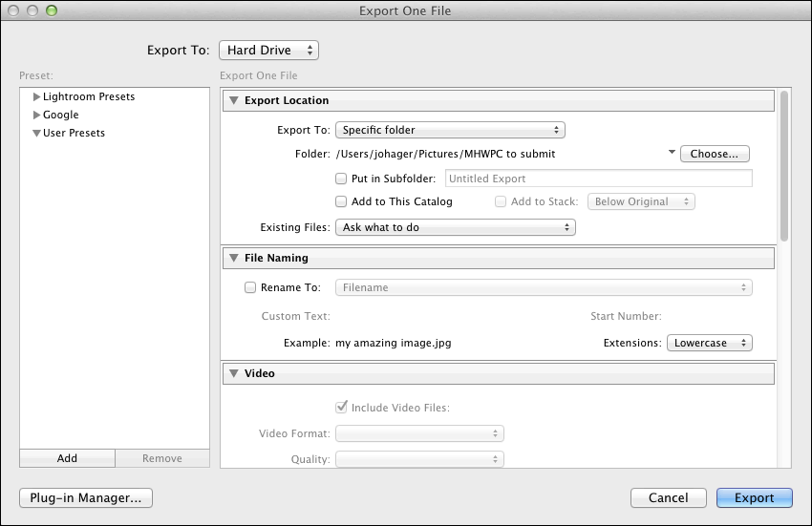
Task: Open the Existing Files dropdown
Action: pyautogui.click(x=454, y=228)
